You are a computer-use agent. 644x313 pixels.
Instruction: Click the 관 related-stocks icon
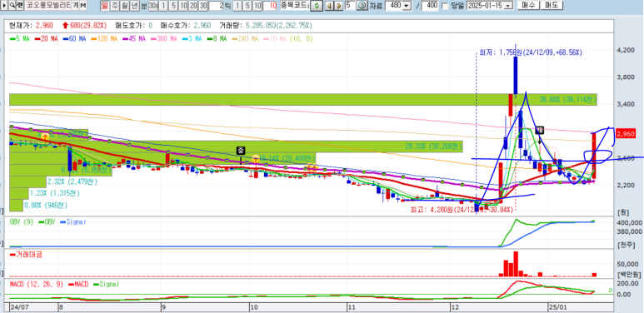tap(20, 5)
